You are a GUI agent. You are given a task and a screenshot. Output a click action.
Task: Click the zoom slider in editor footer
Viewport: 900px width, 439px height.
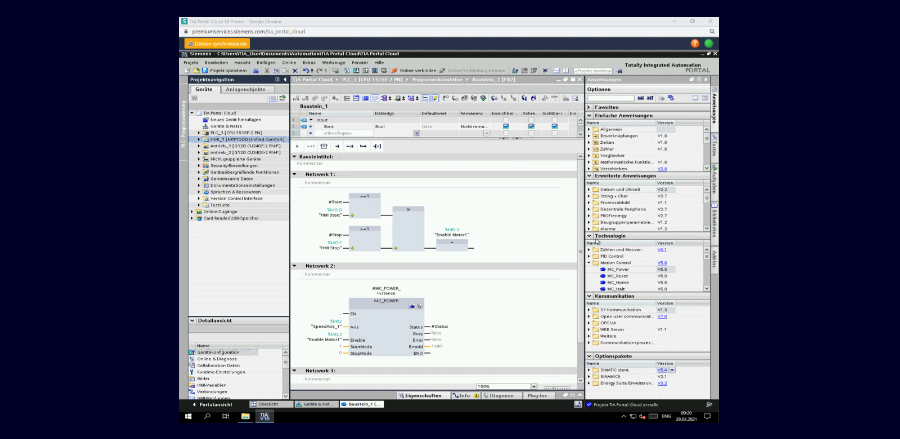(557, 387)
